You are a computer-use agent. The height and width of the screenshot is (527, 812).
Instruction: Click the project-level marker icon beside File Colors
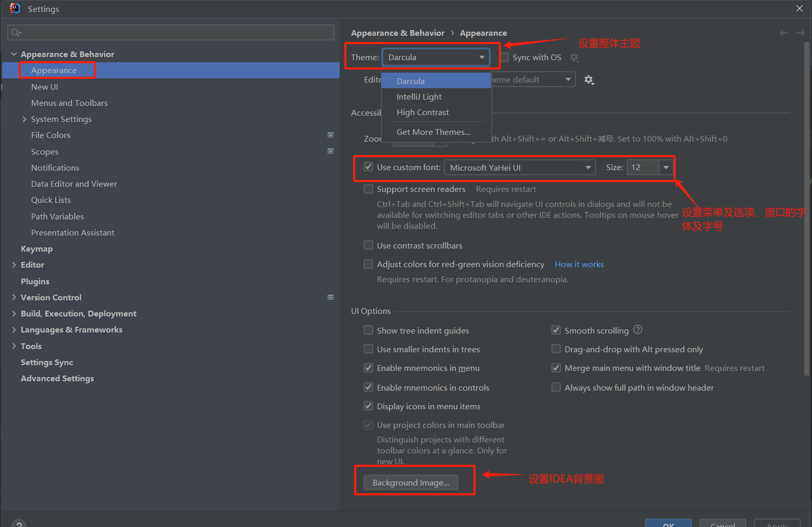330,135
